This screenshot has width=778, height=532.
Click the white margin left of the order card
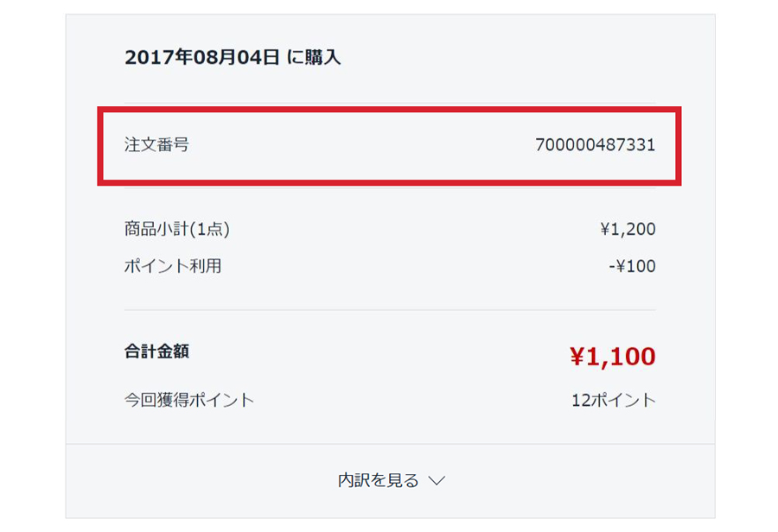[32, 259]
